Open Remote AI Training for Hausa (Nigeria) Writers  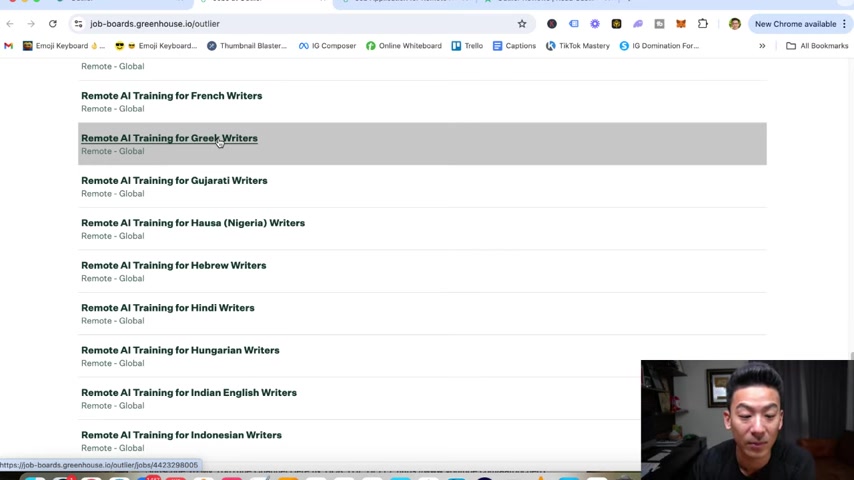[193, 223]
